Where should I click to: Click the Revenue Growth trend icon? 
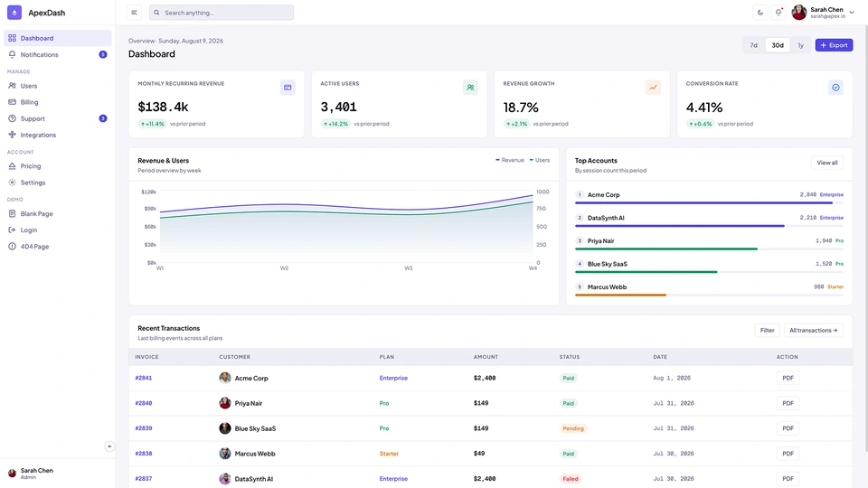click(653, 88)
